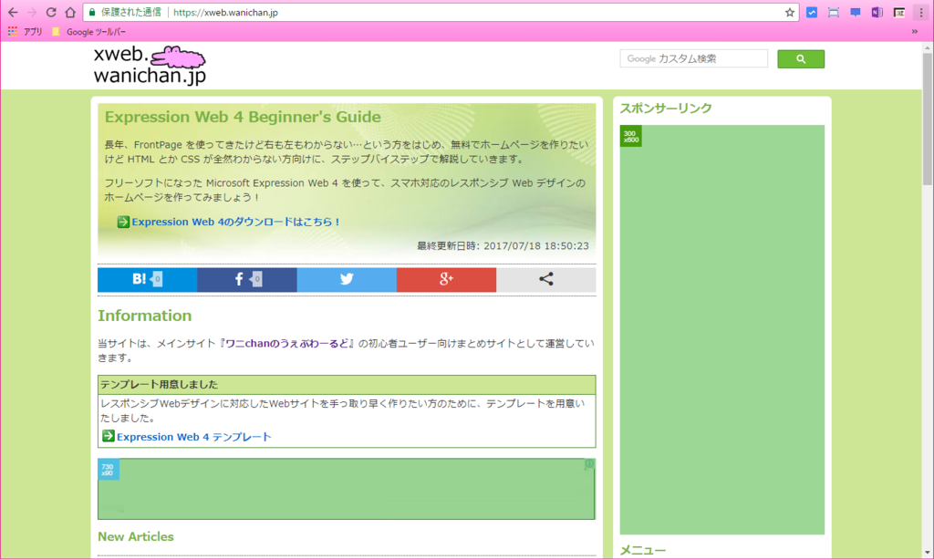Click the メニュー sidebar heading

[x=643, y=551]
